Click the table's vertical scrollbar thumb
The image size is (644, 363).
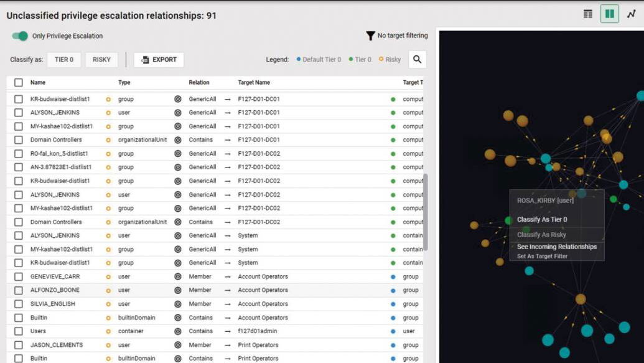(426, 212)
